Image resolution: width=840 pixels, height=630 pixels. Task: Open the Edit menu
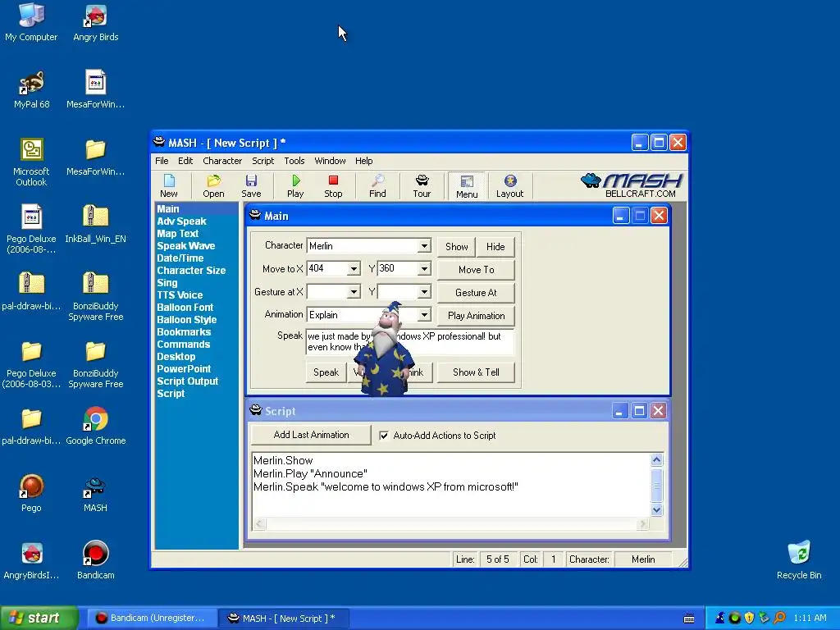185,161
